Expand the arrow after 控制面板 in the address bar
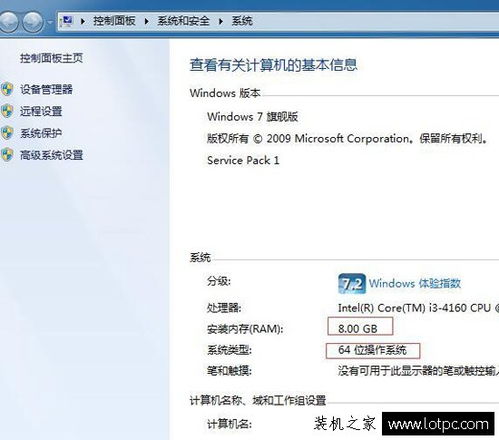 point(146,21)
